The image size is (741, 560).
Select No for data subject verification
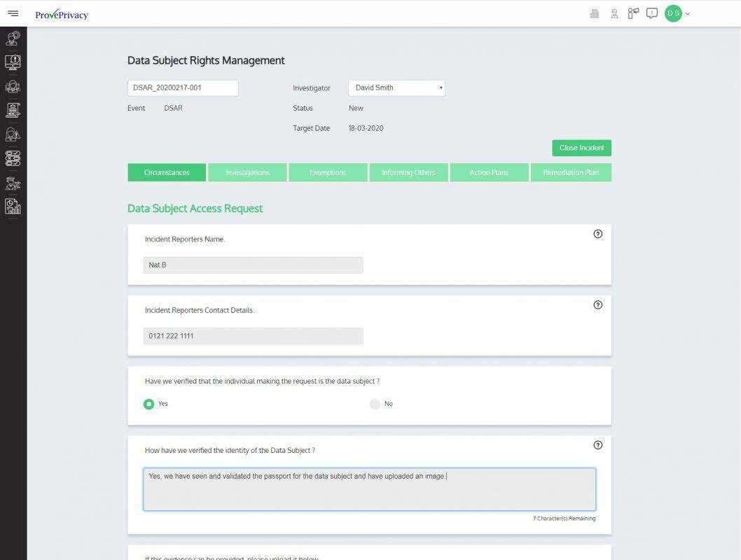[375, 404]
